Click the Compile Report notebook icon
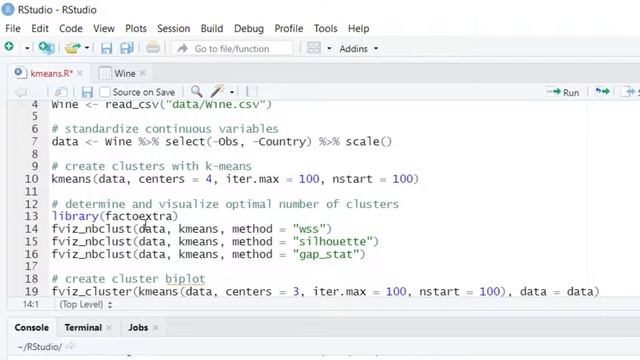Screen dimensions: 640x360 (252, 92)
